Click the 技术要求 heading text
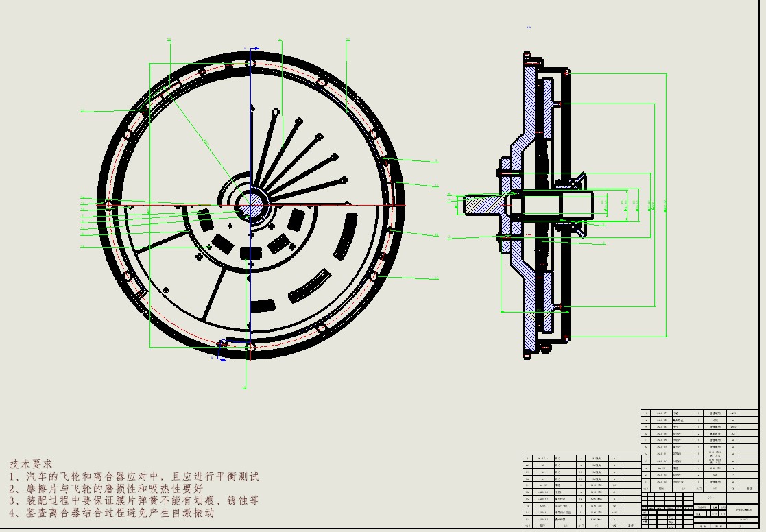The image size is (766, 532). coord(31,464)
